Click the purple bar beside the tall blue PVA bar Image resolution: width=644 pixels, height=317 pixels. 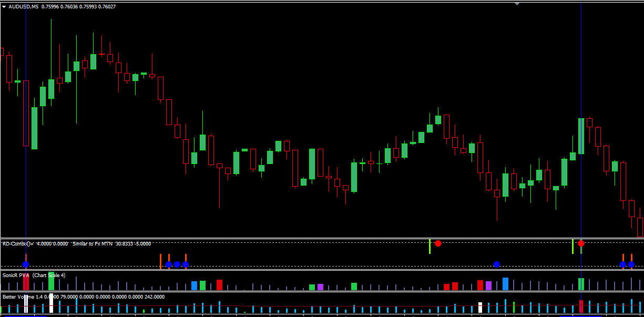pyautogui.click(x=488, y=285)
